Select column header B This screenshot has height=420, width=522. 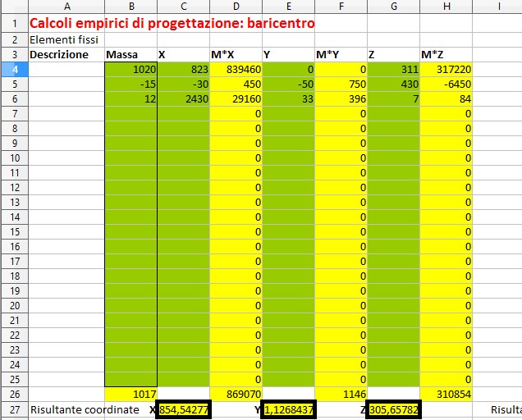click(x=130, y=7)
